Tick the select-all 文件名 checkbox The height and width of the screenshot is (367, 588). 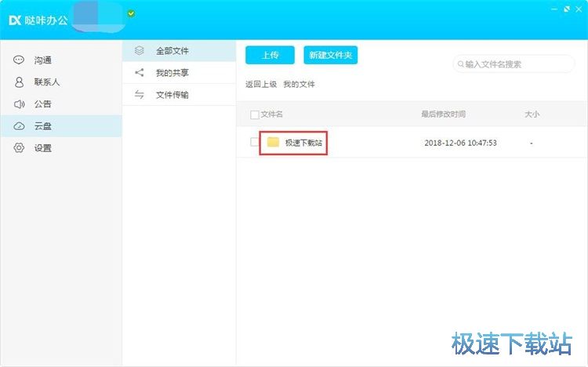[x=255, y=114]
